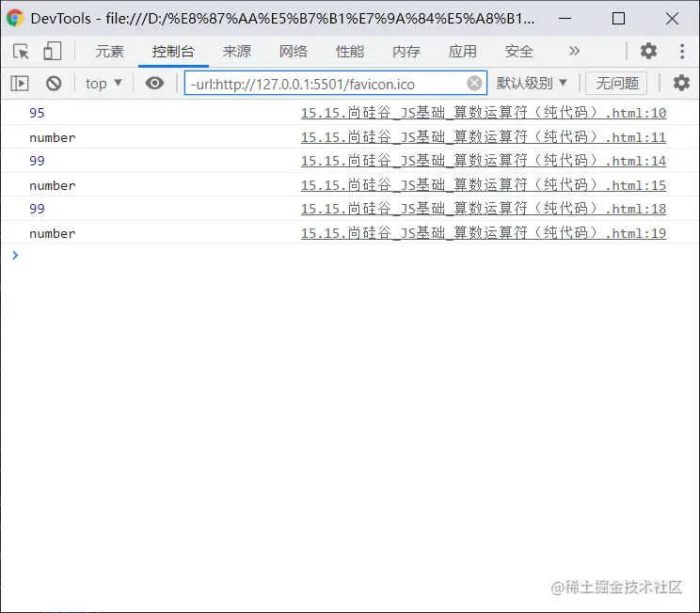The height and width of the screenshot is (613, 700).
Task: Show more DevTools tabs chevron
Action: click(574, 51)
